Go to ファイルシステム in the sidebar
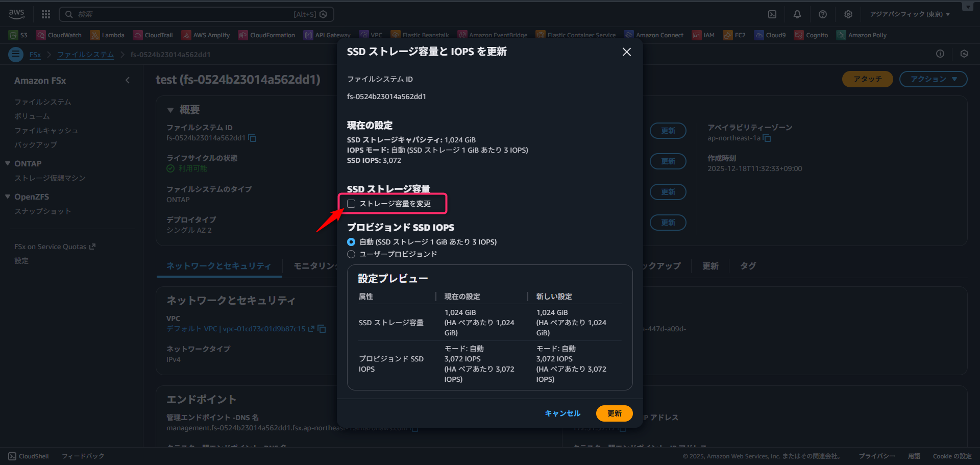Viewport: 980px width, 465px height. pyautogui.click(x=43, y=102)
